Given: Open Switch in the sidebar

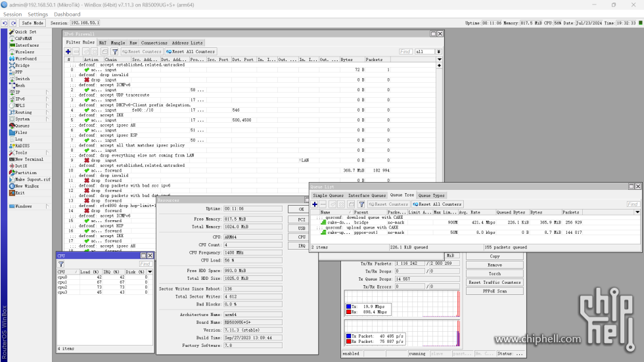Looking at the screenshot, I should click(22, 79).
